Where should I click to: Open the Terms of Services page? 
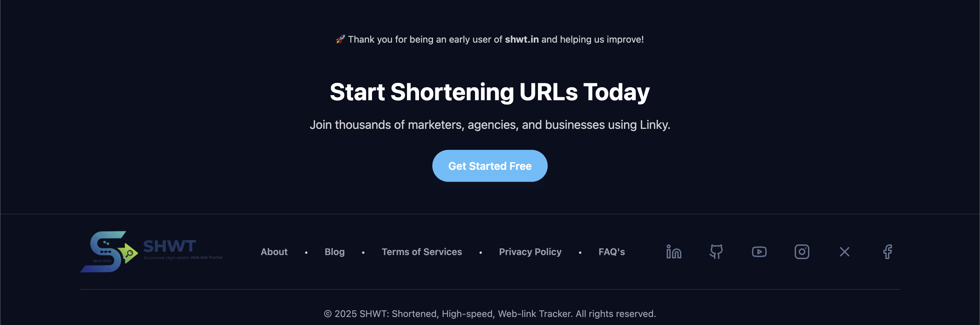(x=422, y=252)
